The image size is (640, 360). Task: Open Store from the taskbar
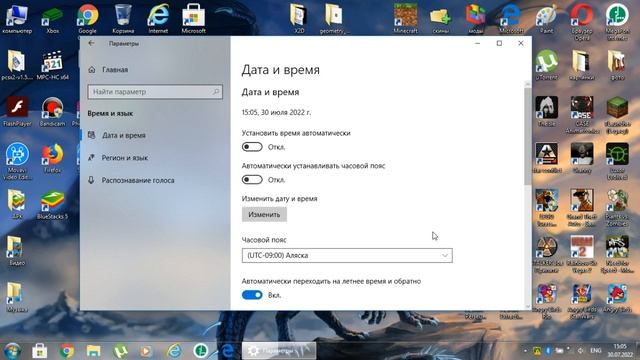(40, 351)
